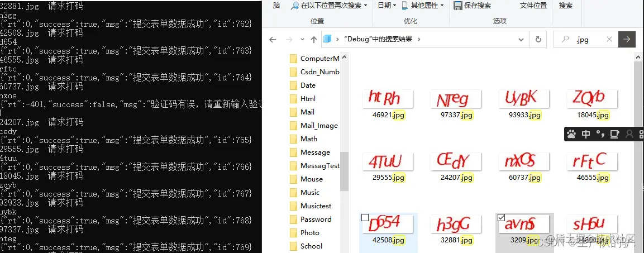Image resolution: width=644 pixels, height=253 pixels.
Task: Select the Music folder
Action: [305, 192]
